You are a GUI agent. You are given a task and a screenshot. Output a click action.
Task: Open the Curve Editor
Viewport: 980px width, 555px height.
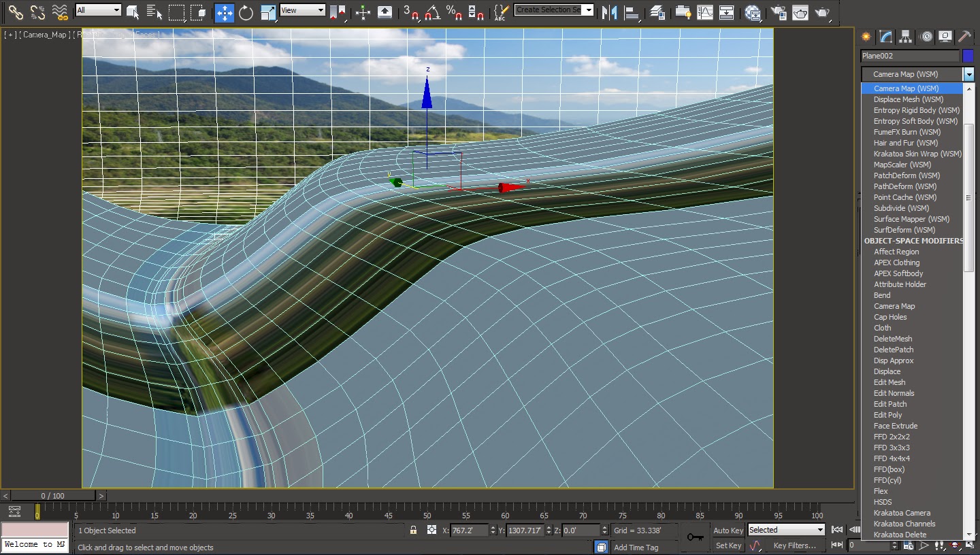(705, 12)
